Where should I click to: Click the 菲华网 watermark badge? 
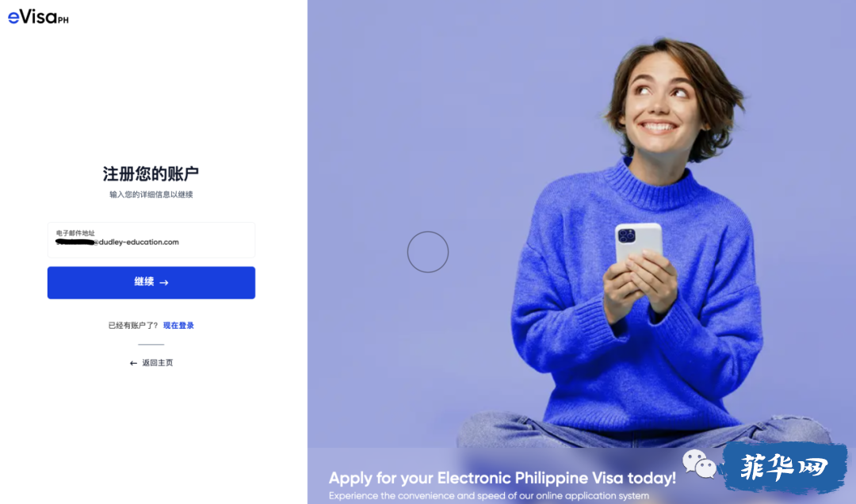[x=785, y=468]
